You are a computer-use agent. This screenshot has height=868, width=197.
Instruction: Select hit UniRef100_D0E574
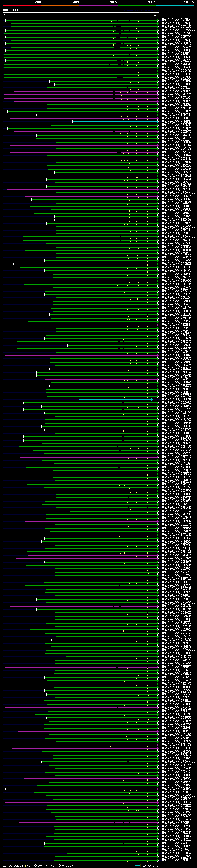pyautogui.click(x=177, y=213)
